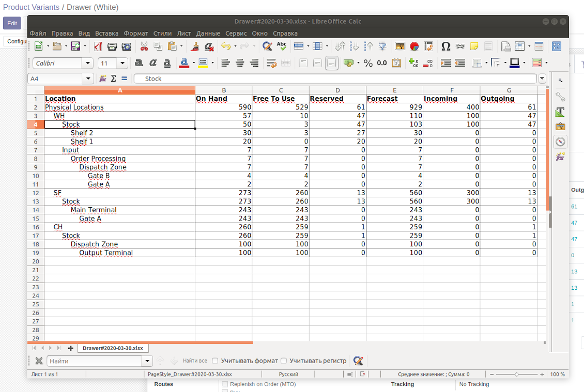Click the Open file folder icon
Image resolution: width=584 pixels, height=392 pixels.
pyautogui.click(x=57, y=46)
